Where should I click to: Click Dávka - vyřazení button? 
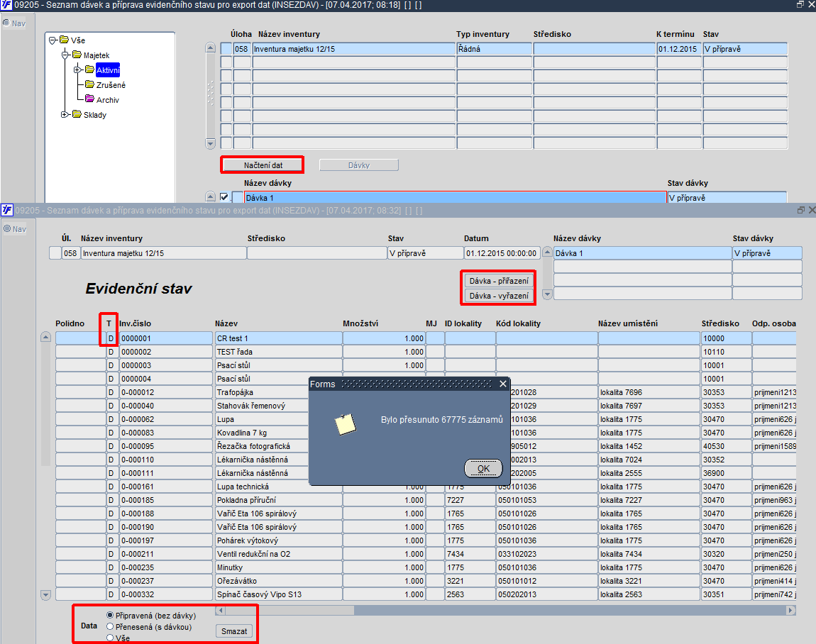pyautogui.click(x=499, y=296)
